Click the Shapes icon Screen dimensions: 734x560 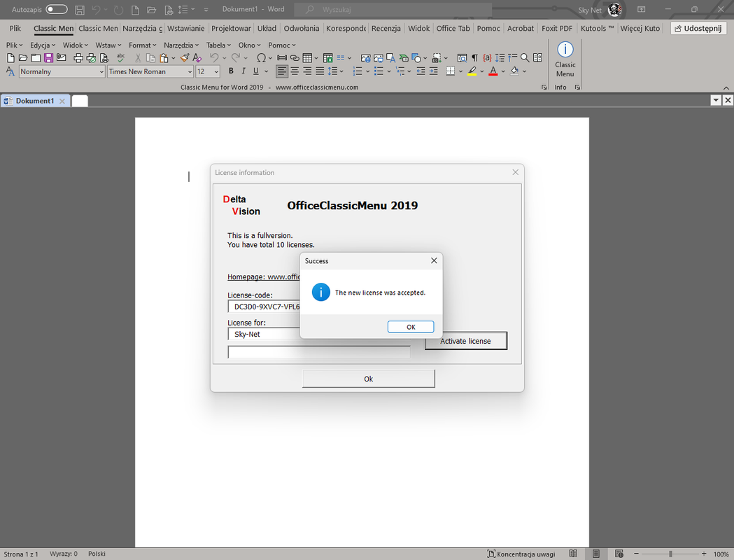click(416, 58)
